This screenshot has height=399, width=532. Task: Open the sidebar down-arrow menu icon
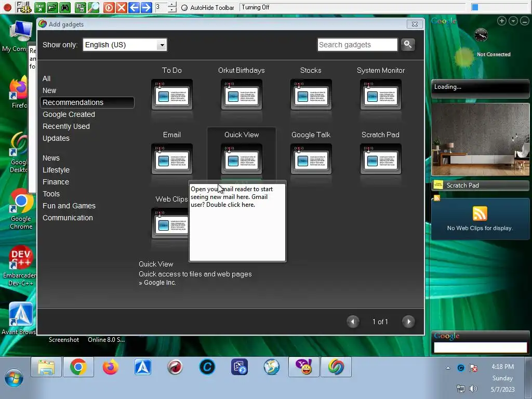pos(513,21)
